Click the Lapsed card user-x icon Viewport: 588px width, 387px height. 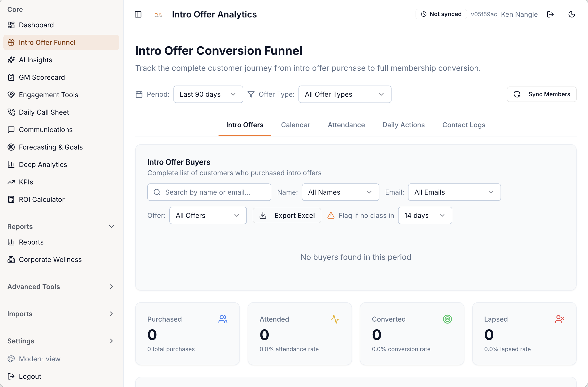[560, 319]
